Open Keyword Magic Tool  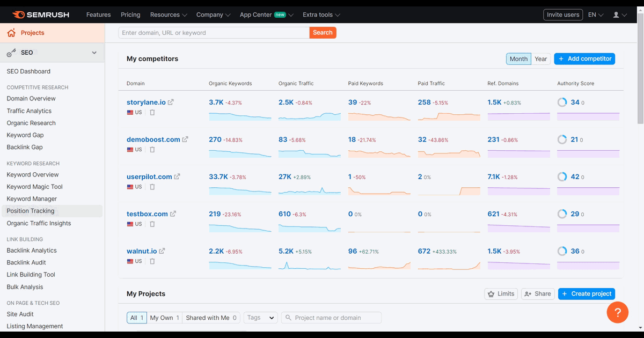[34, 187]
